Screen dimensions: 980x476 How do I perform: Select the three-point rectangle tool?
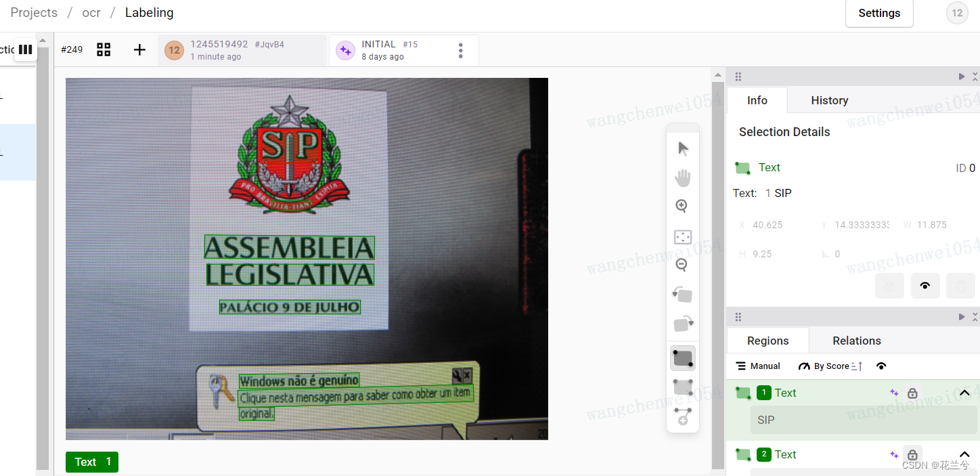tap(683, 387)
